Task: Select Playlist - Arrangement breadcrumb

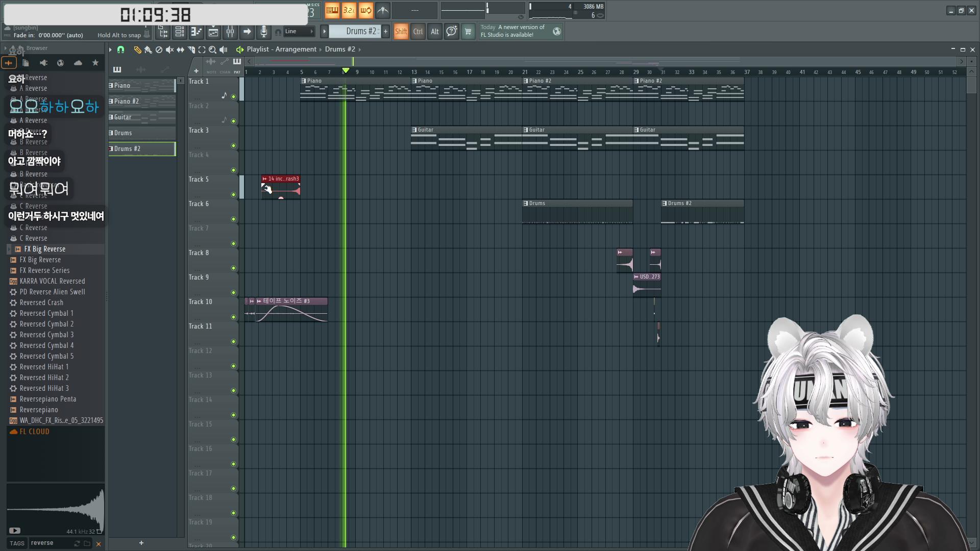Action: pos(282,49)
